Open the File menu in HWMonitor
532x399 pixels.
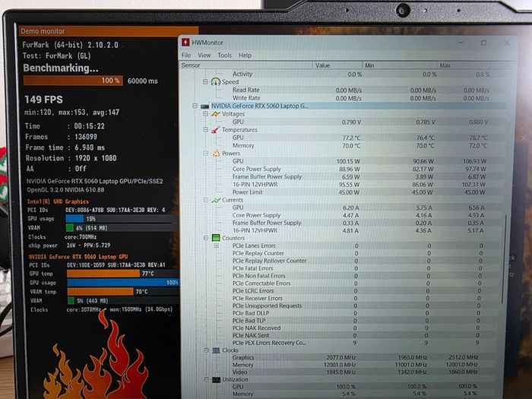(186, 55)
